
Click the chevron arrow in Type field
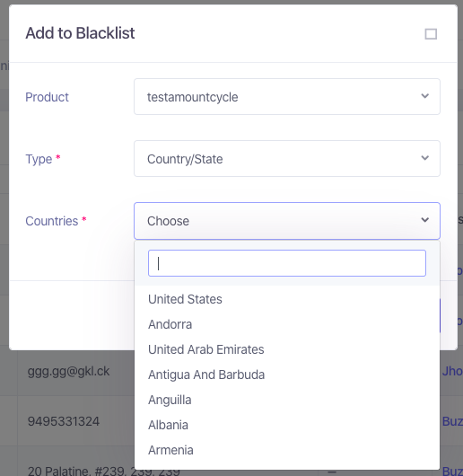coord(424,158)
